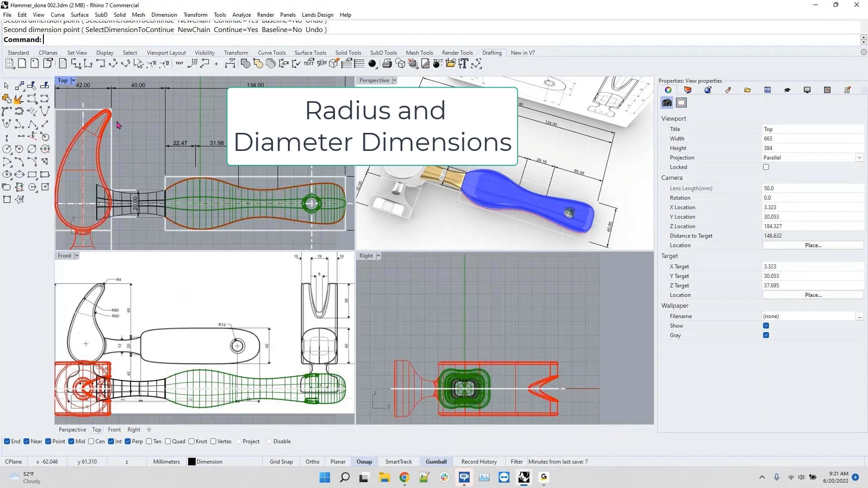Toggle Gumball in the status bar
Screen dimensions: 868x488
point(435,461)
